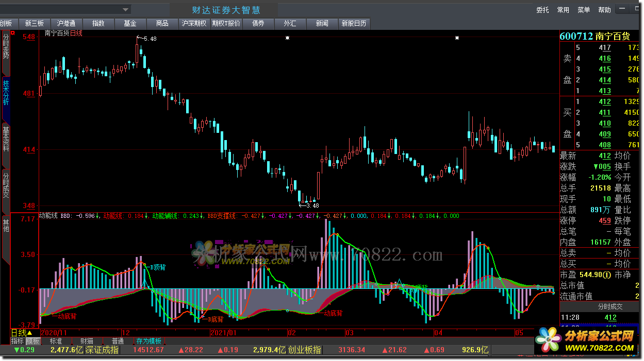This screenshot has width=644, height=361.
Task: Switch to the 新股日历 tab
Action: (x=354, y=24)
